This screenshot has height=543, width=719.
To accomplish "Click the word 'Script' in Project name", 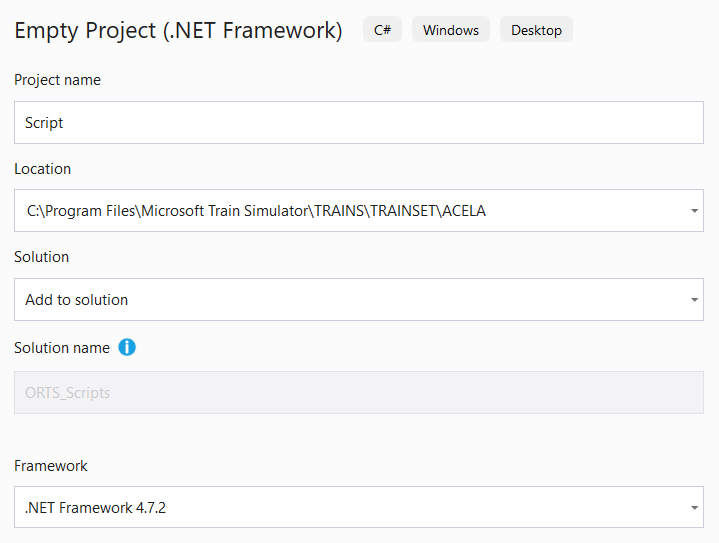I will pyautogui.click(x=44, y=123).
